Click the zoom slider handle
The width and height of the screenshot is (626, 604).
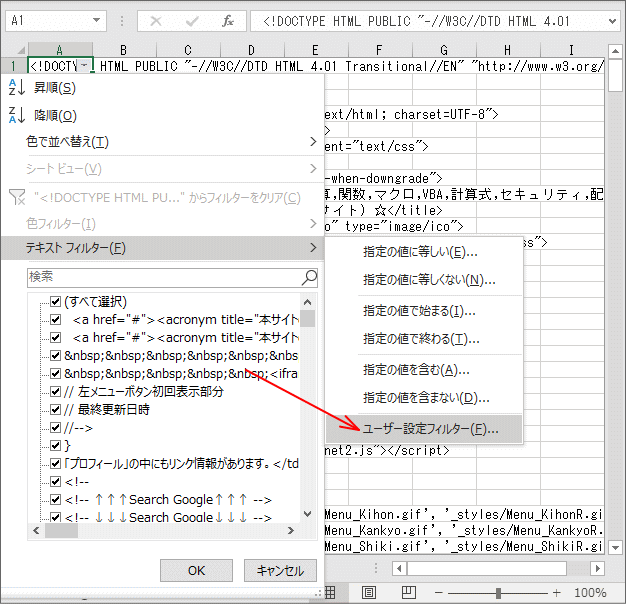coord(498,593)
